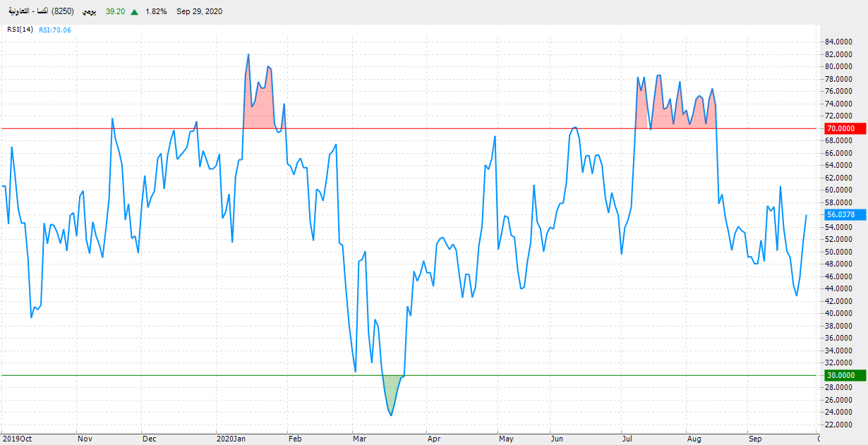
Task: Click the green up-triangle price change icon
Action: tap(134, 12)
